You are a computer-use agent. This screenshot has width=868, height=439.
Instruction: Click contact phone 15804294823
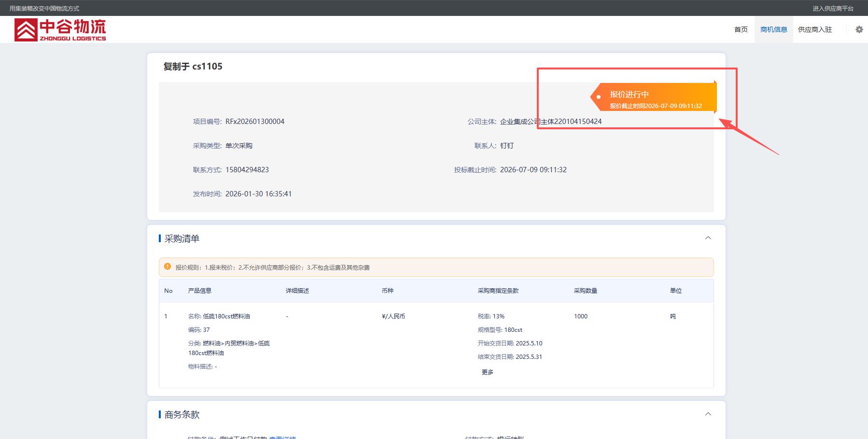pos(247,170)
